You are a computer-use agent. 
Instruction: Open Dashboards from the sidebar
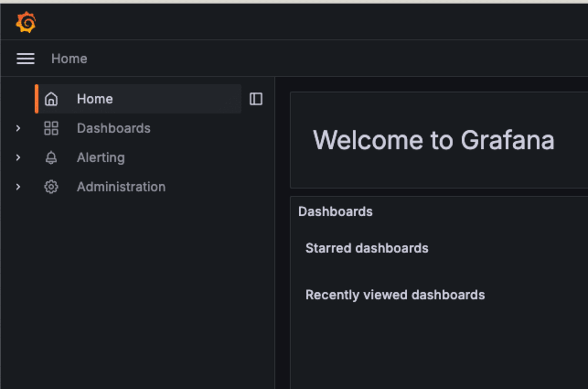coord(113,128)
